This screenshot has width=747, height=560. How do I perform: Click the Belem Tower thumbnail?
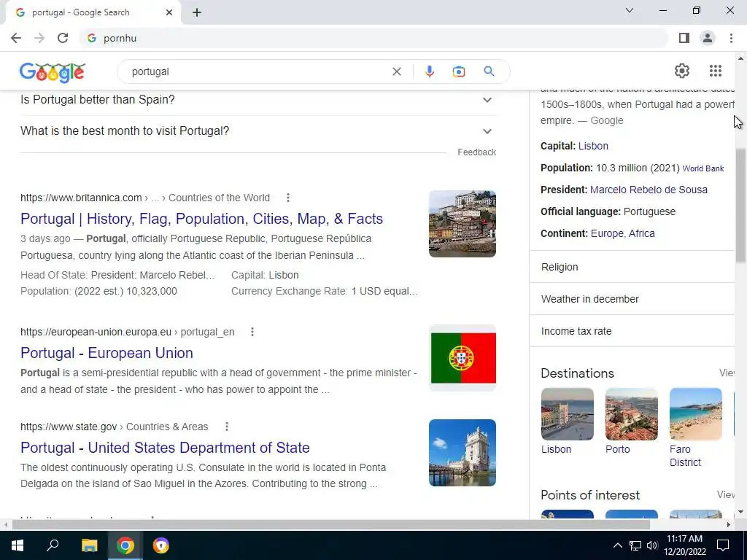(462, 453)
